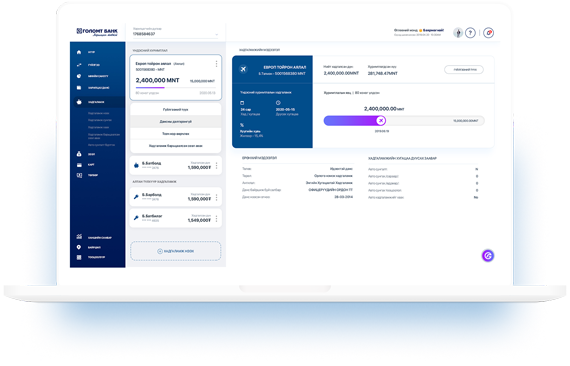The image size is (570, 366).
Task: Click the calendar icon in the blue panel
Action: (x=242, y=103)
